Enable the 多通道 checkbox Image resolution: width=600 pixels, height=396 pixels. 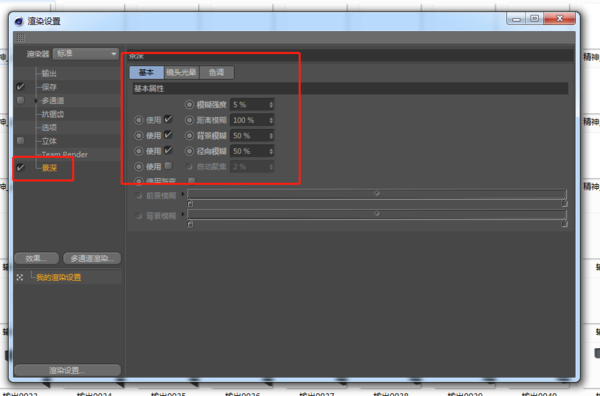pos(21,100)
